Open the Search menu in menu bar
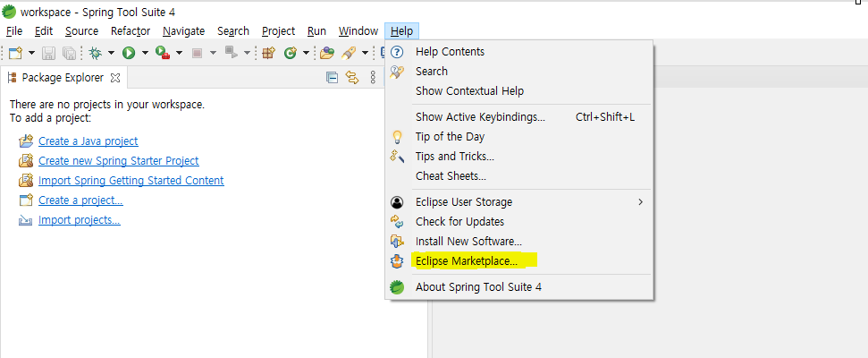The height and width of the screenshot is (358, 868). pyautogui.click(x=233, y=31)
